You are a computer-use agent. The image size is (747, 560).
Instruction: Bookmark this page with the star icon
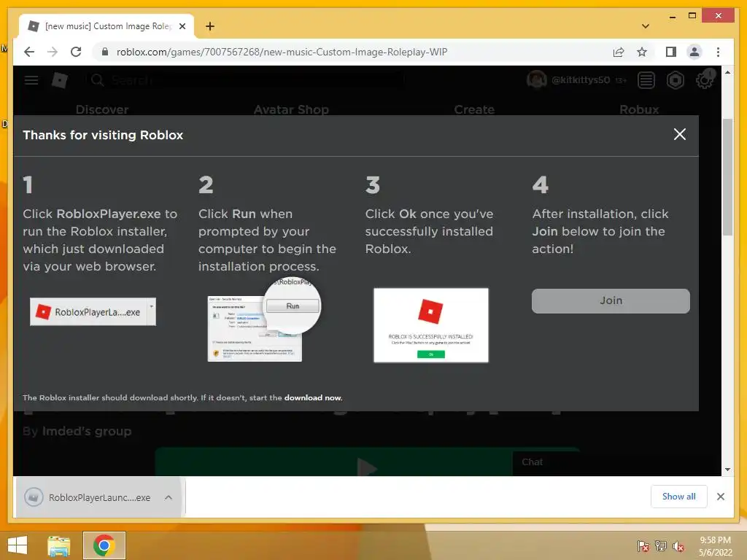(642, 52)
